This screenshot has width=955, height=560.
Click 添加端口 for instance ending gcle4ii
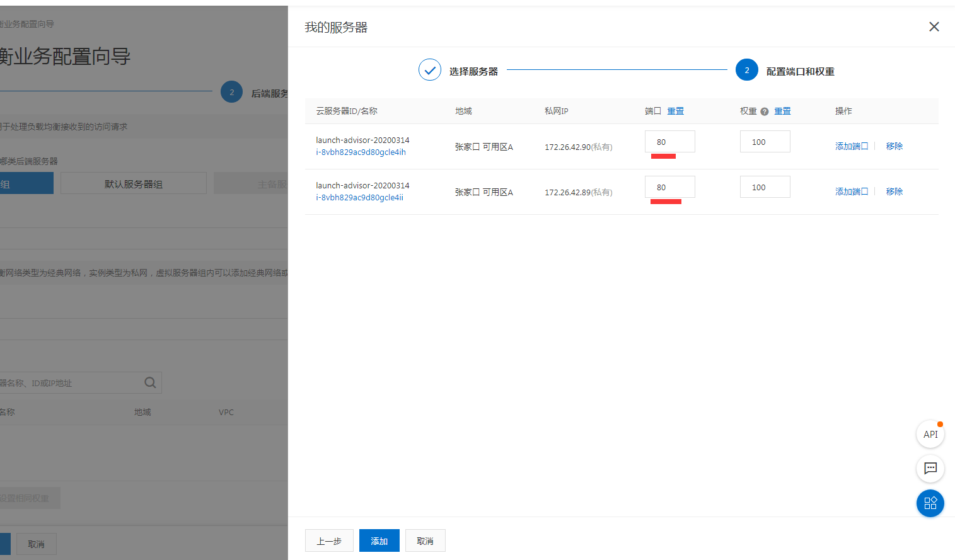[852, 191]
